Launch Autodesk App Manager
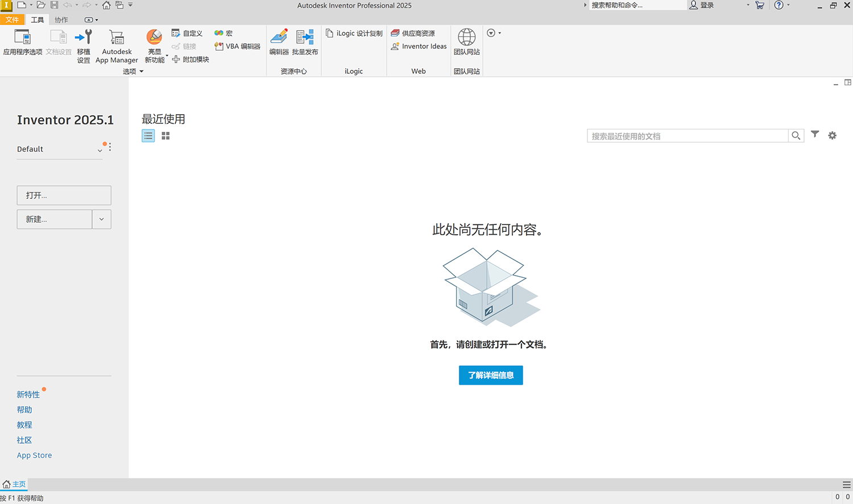Image resolution: width=853 pixels, height=504 pixels. pos(117,45)
